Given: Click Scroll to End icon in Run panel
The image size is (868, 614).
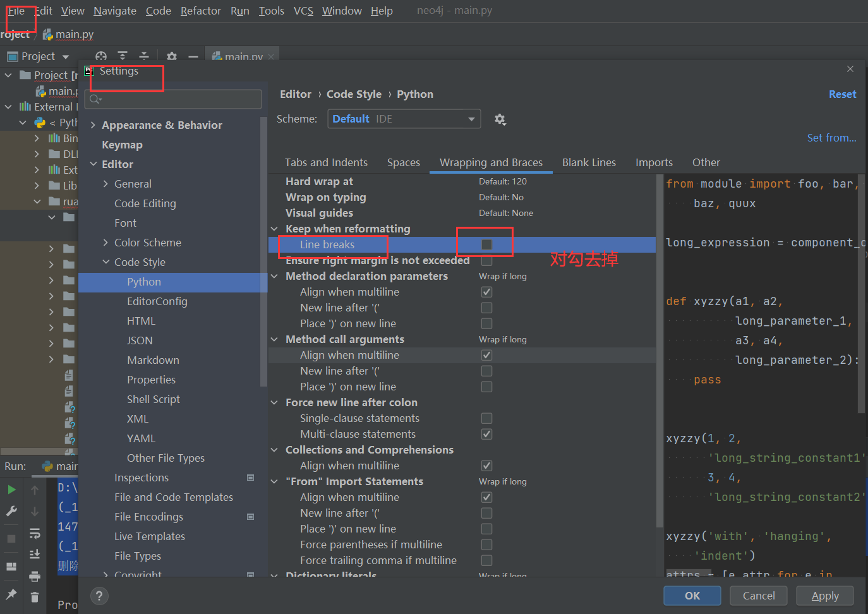Looking at the screenshot, I should pyautogui.click(x=35, y=554).
